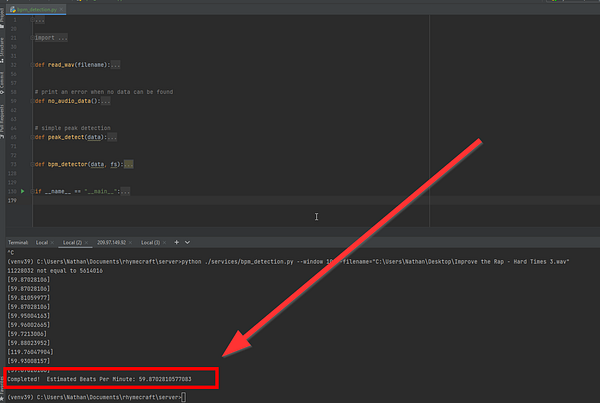The height and width of the screenshot is (403, 600).
Task: Expand the read_wav function fold marker
Action: pos(33,65)
